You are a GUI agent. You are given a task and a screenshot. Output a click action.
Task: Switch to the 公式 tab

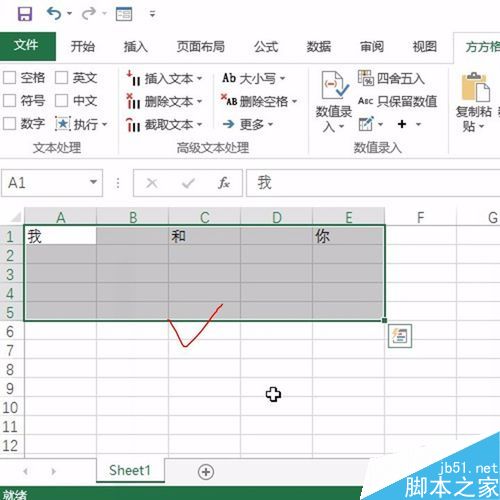click(266, 46)
